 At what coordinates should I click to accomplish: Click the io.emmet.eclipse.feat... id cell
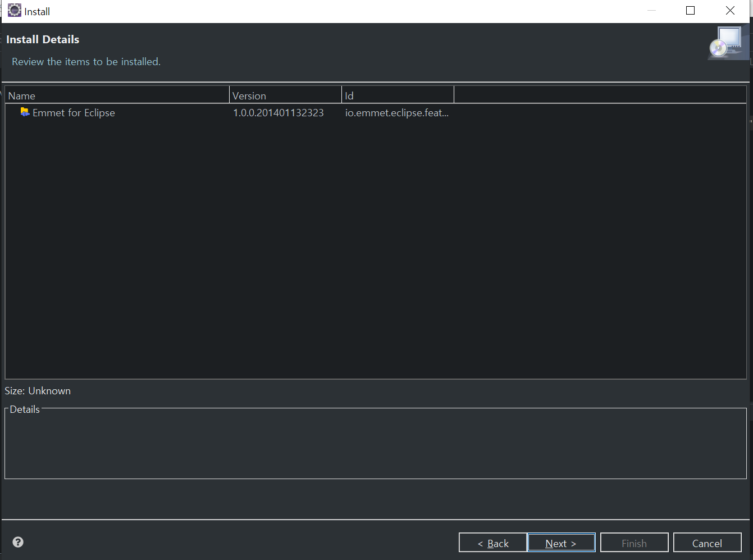click(397, 113)
